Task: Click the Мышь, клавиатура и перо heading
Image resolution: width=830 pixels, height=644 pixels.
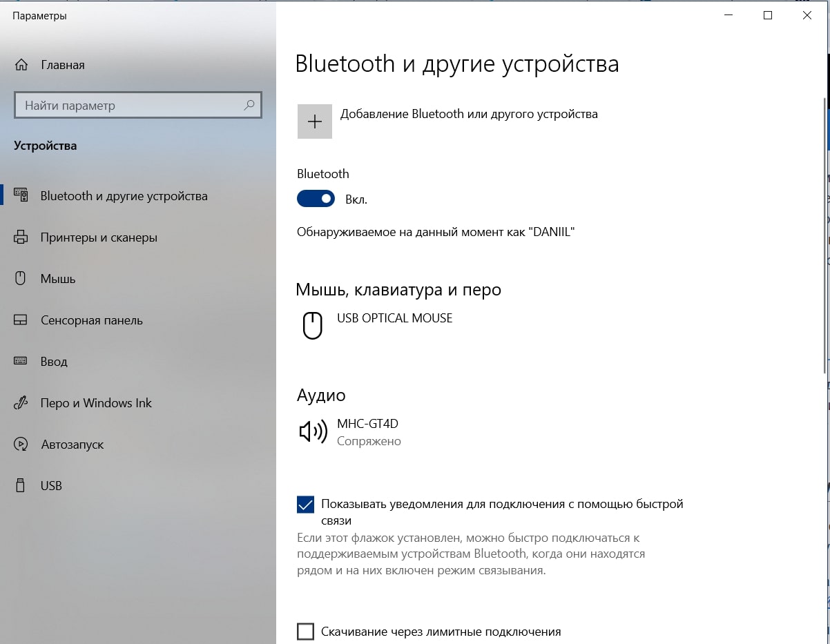Action: [x=398, y=290]
